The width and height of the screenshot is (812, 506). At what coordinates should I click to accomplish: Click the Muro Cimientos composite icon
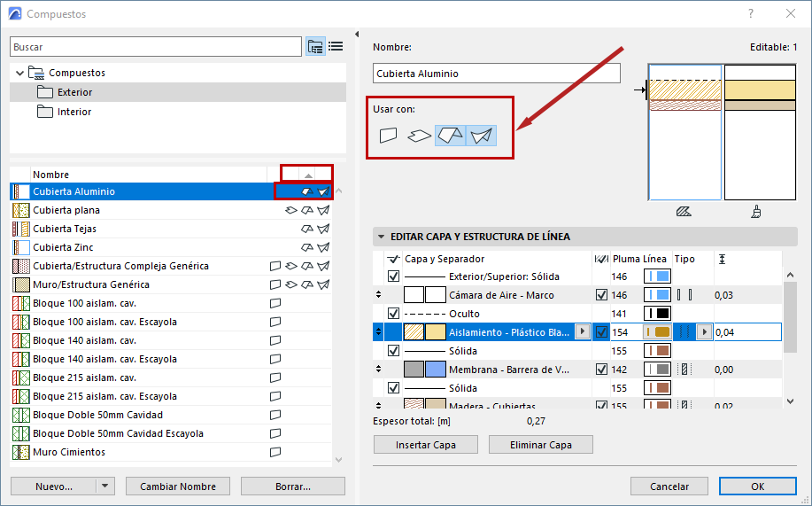click(21, 452)
